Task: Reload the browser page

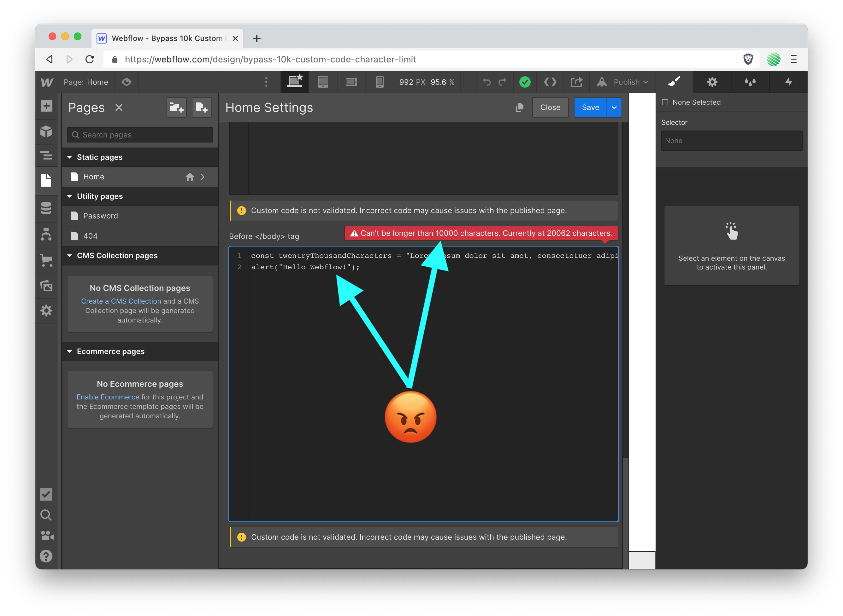Action: 90,59
